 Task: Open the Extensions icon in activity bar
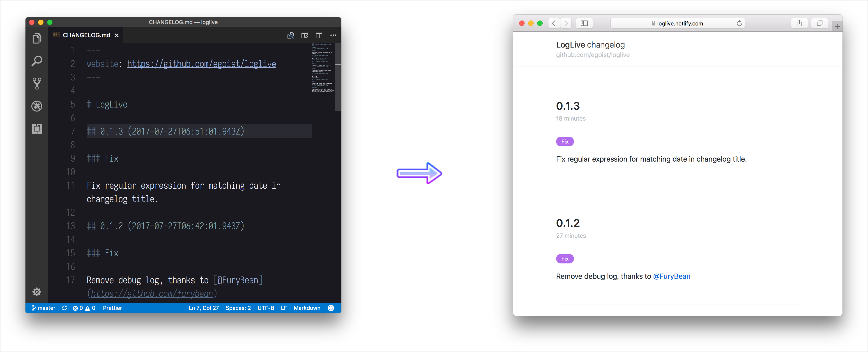pos(37,128)
